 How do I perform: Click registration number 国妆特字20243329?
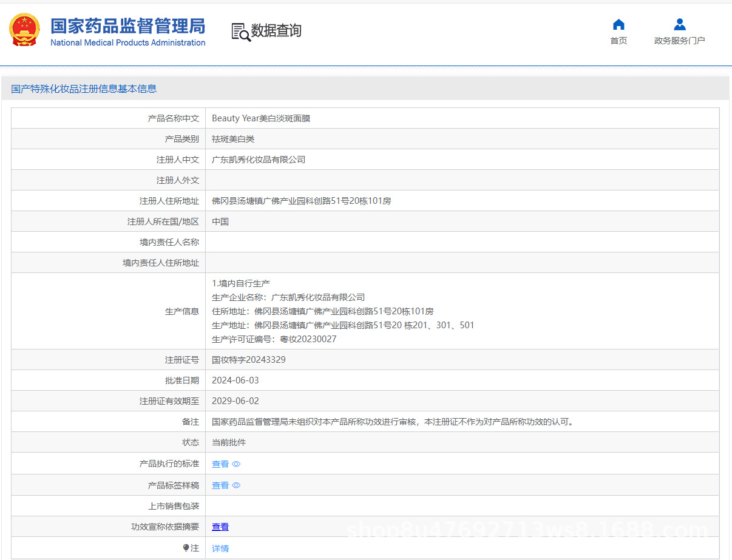(248, 360)
